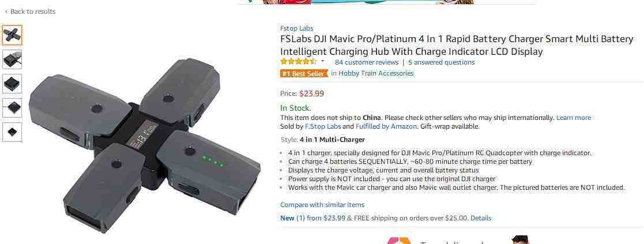This screenshot has height=244, width=644.
Task: View the 5 answered questions
Action: tap(442, 62)
